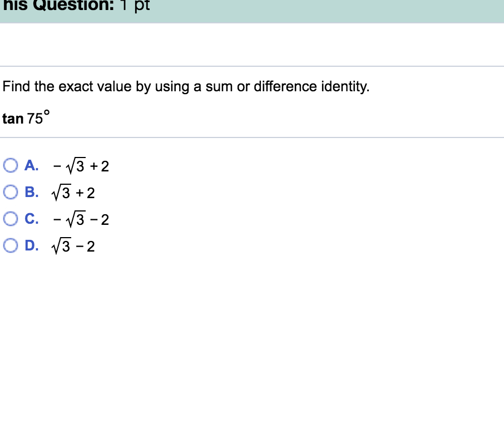Select radio button for answer D

(10, 244)
